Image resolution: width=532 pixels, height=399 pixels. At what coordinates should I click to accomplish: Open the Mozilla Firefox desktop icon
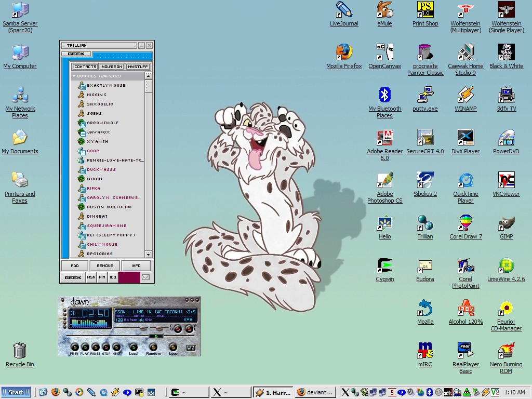pyautogui.click(x=344, y=57)
